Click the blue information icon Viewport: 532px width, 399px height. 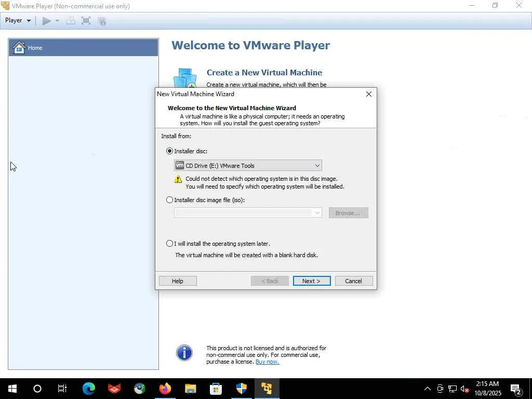point(184,353)
